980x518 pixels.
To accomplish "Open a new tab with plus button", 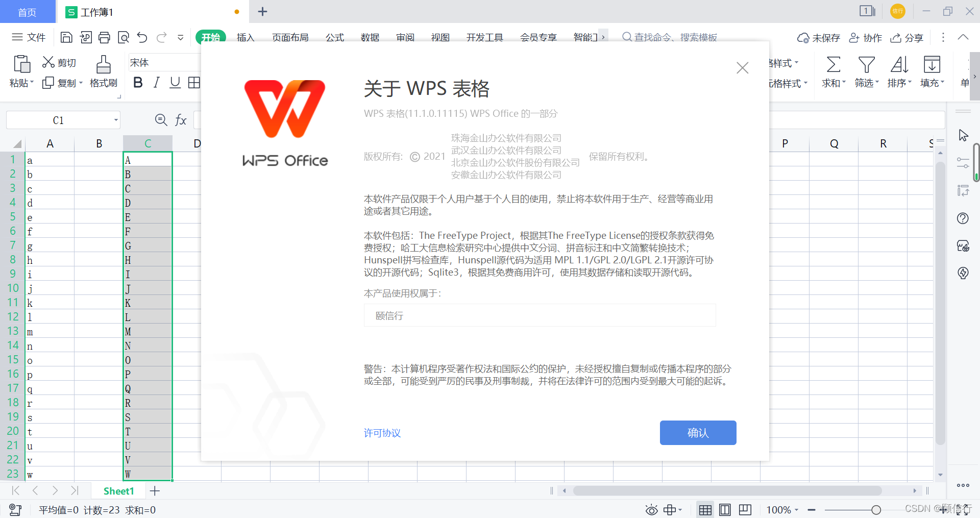I will (x=262, y=12).
